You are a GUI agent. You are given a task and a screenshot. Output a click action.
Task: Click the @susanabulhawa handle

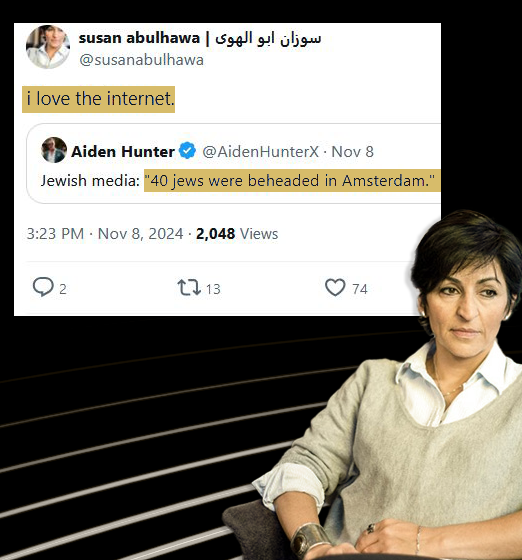pos(141,60)
